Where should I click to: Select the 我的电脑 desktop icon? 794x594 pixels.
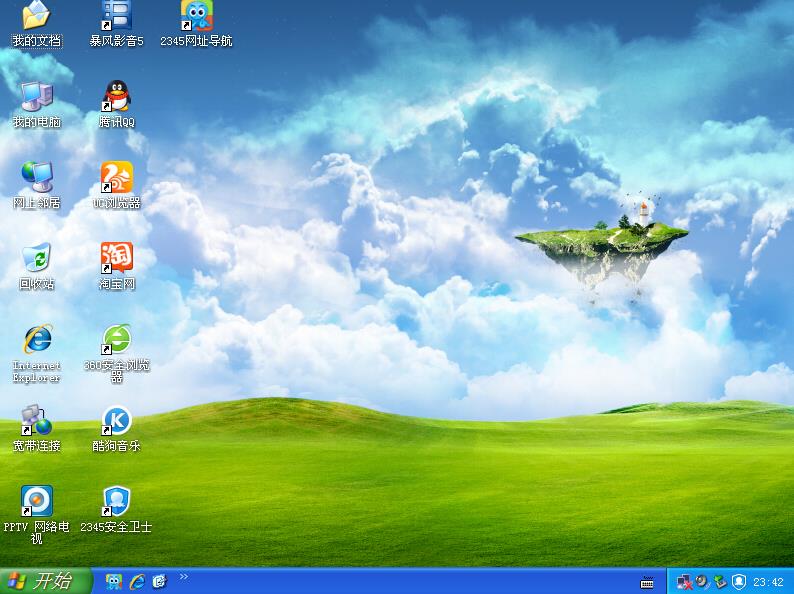tap(36, 97)
